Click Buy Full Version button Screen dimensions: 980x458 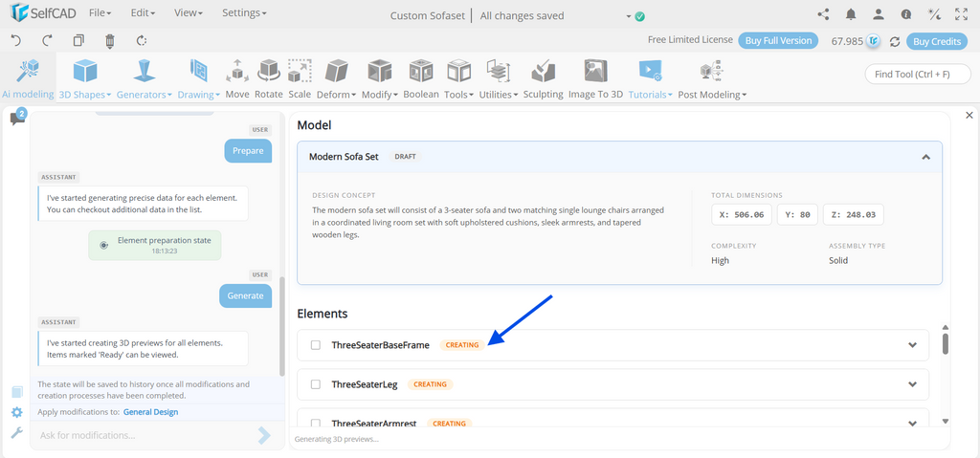[x=778, y=40]
